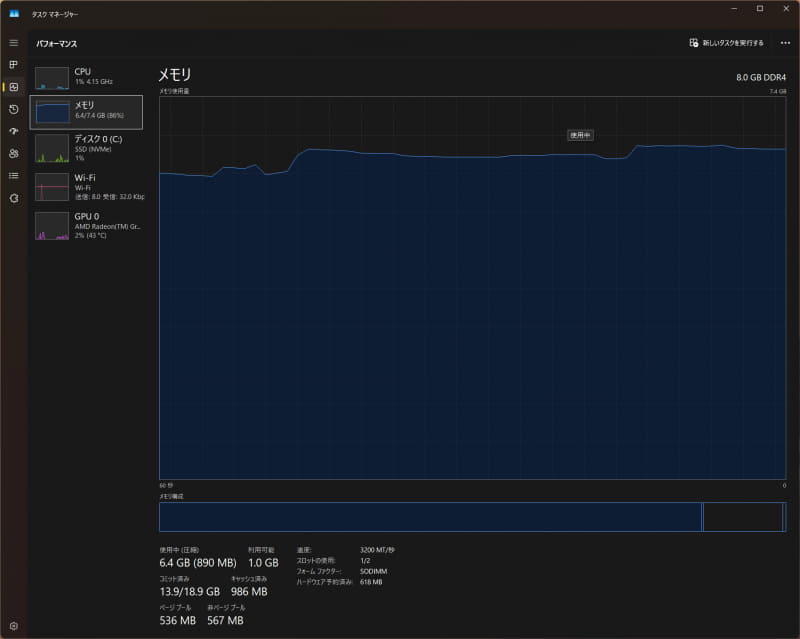This screenshot has width=800, height=639.
Task: Select the GPU 0 performance item
Action: tap(86, 226)
